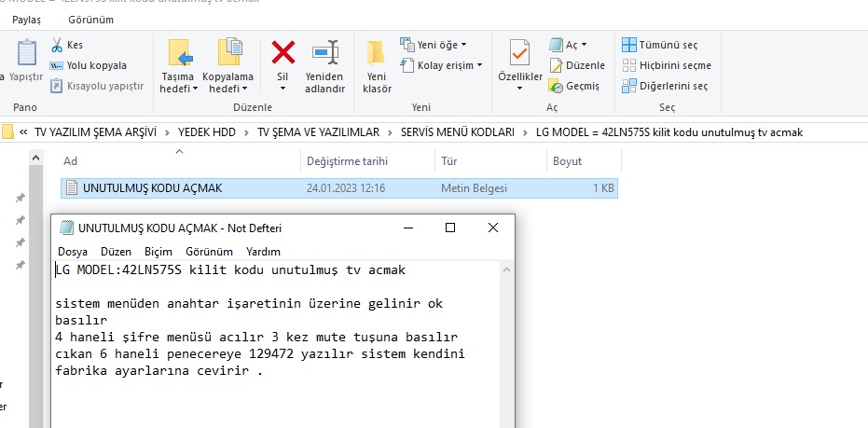Navigate to YEDEK HDD breadcrumb
Image resolution: width=868 pixels, height=428 pixels.
pos(206,132)
